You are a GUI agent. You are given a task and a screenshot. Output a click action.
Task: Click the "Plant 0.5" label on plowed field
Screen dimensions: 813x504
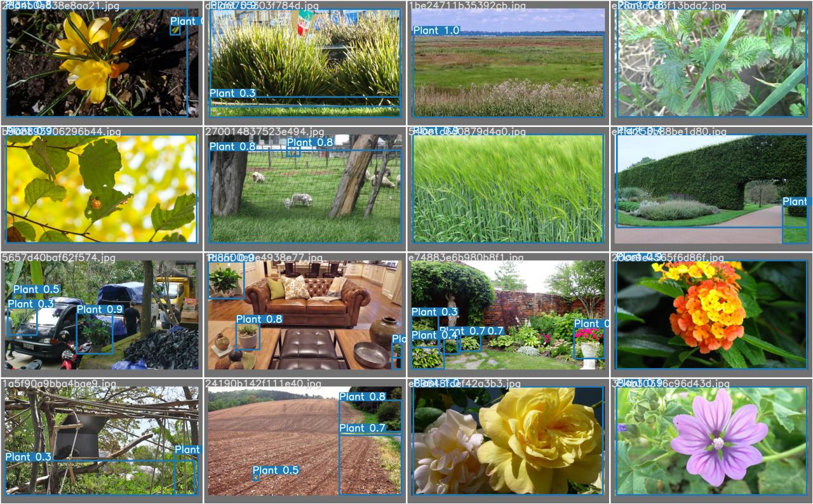[276, 470]
